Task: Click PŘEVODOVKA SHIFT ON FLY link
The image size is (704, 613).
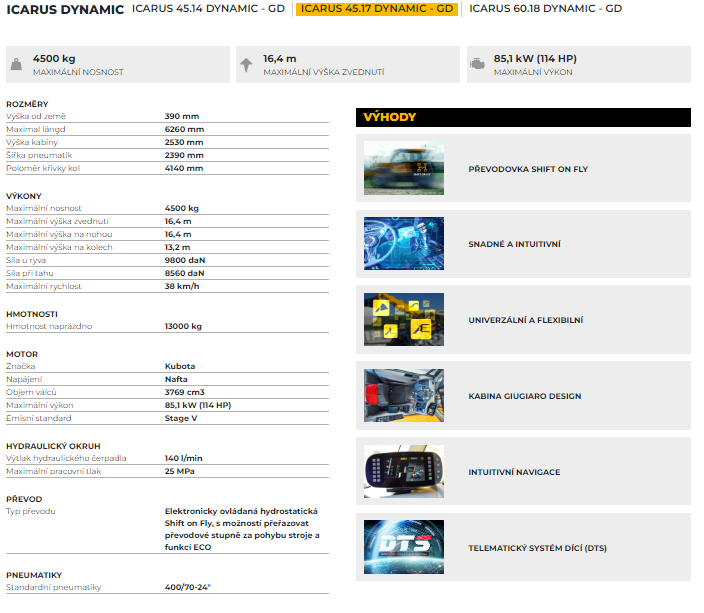Action: coord(528,169)
